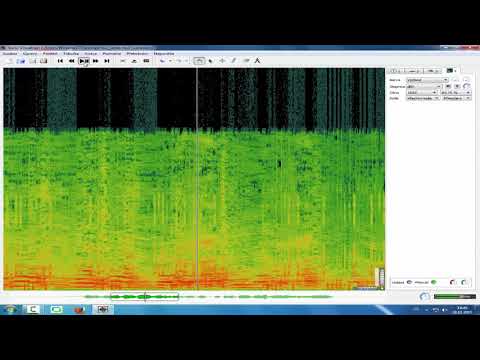Click the open file toolbar icon

21,61
